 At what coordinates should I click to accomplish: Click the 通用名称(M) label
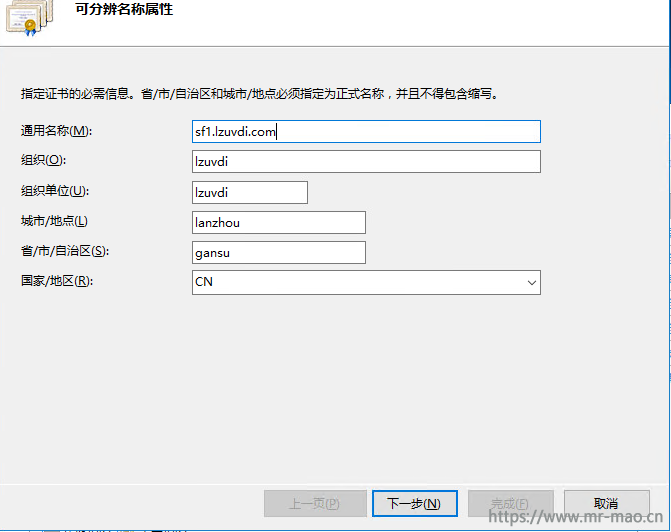point(56,131)
